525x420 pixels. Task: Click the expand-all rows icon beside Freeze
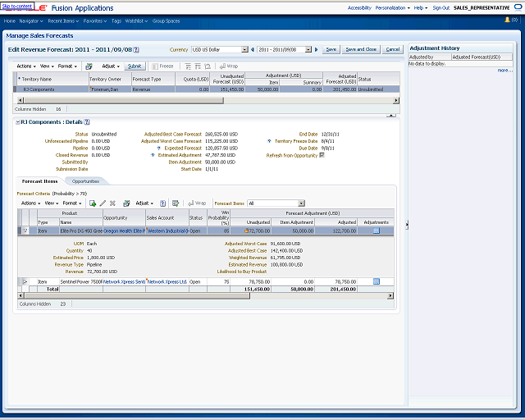tap(188, 66)
